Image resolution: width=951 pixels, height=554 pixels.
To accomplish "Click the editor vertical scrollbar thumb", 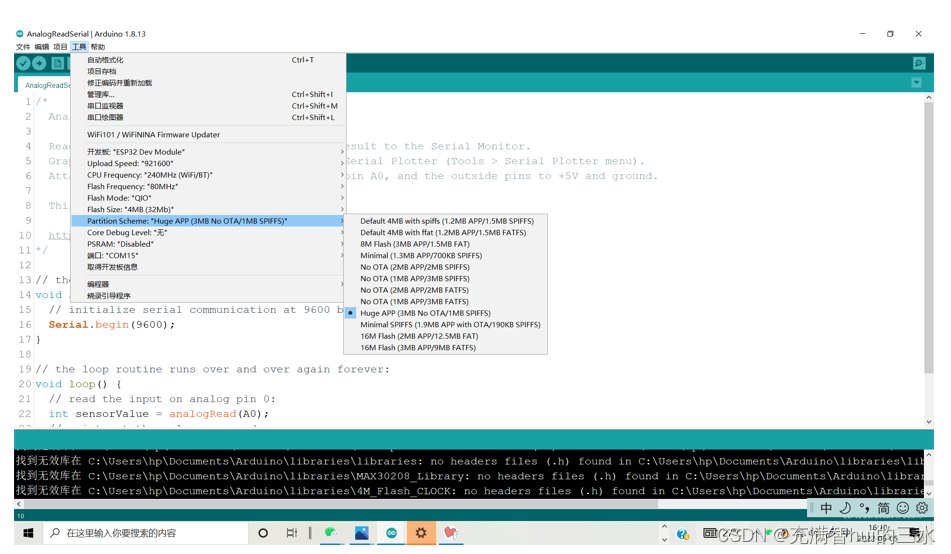I will click(929, 237).
